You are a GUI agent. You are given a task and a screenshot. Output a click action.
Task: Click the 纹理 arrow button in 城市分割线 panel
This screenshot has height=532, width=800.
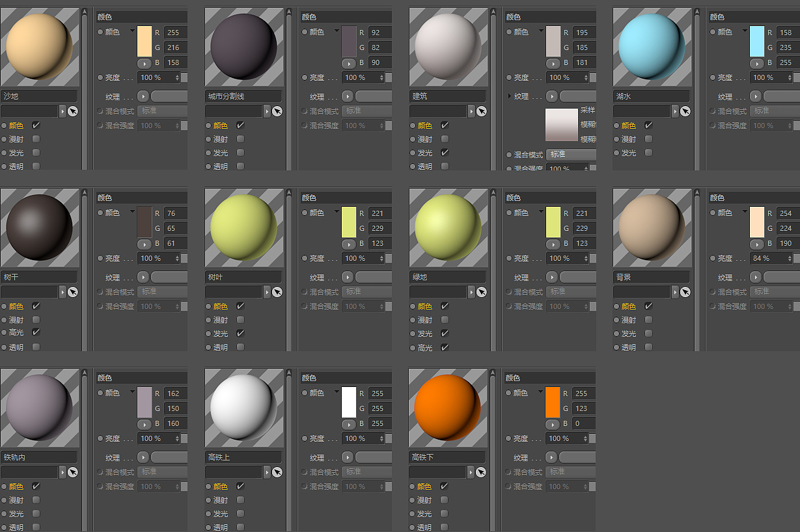[x=348, y=96]
